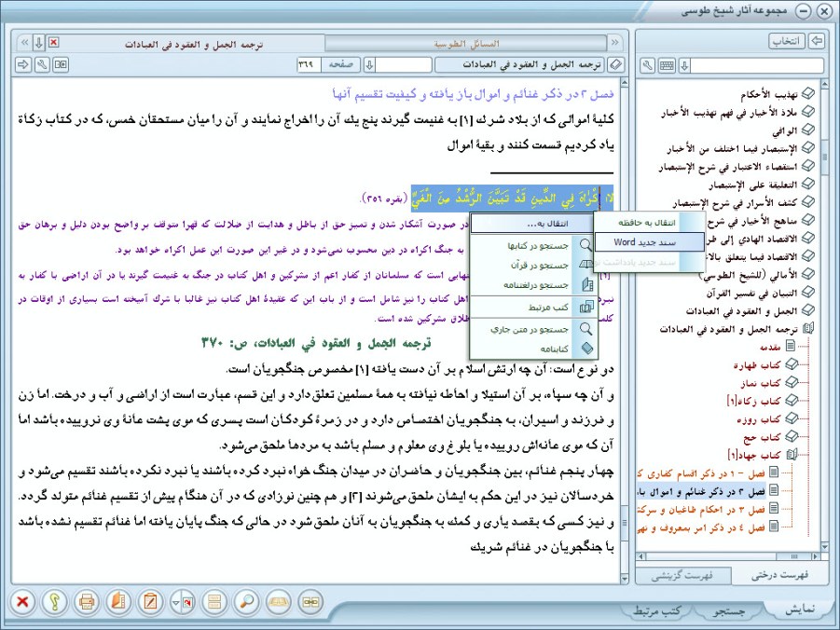The width and height of the screenshot is (840, 630).
Task: Click the صفحه label button
Action: 340,65
